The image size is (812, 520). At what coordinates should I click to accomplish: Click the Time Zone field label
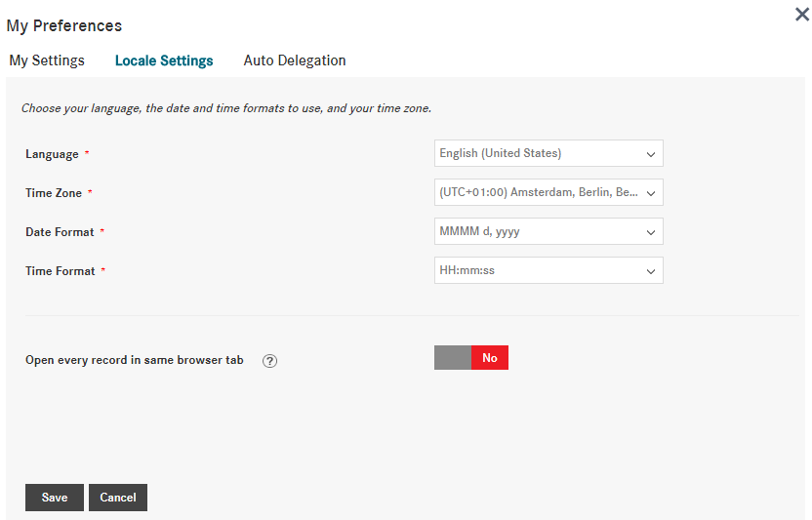tap(54, 193)
